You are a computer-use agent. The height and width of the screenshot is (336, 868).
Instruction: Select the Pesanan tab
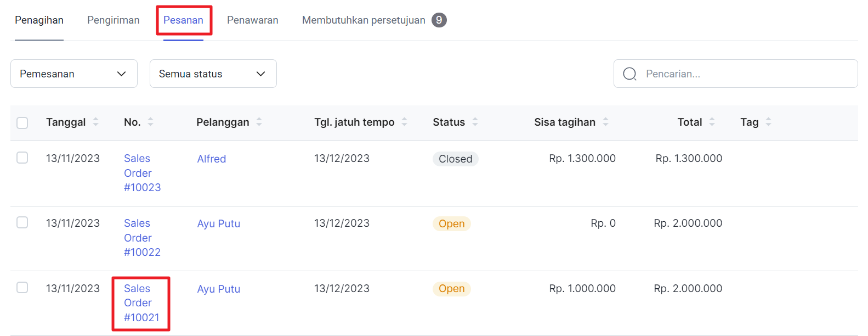pyautogui.click(x=183, y=20)
